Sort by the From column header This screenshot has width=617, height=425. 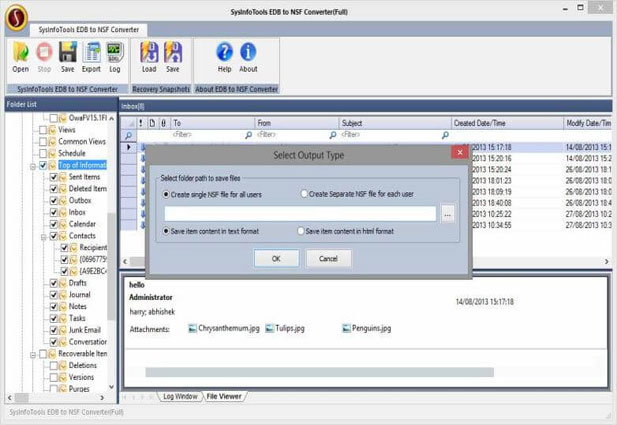[x=297, y=123]
